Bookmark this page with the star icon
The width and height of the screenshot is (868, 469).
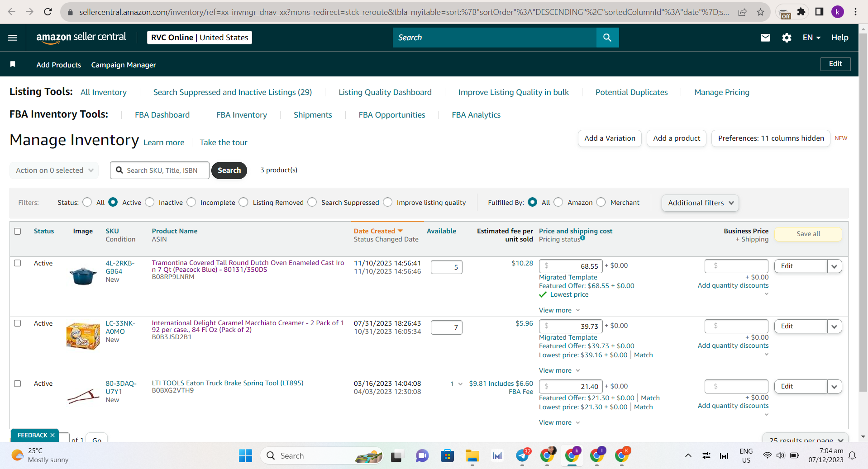pyautogui.click(x=760, y=12)
